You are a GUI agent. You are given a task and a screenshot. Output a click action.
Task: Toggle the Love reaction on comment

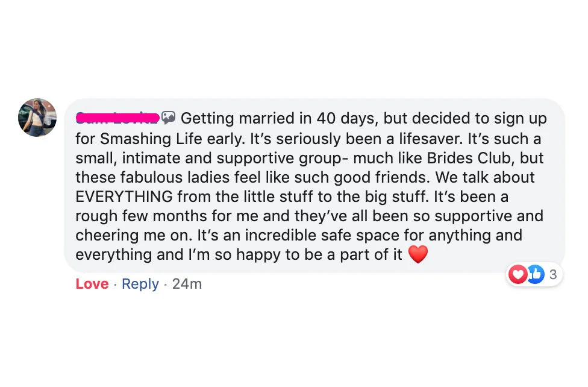92,284
